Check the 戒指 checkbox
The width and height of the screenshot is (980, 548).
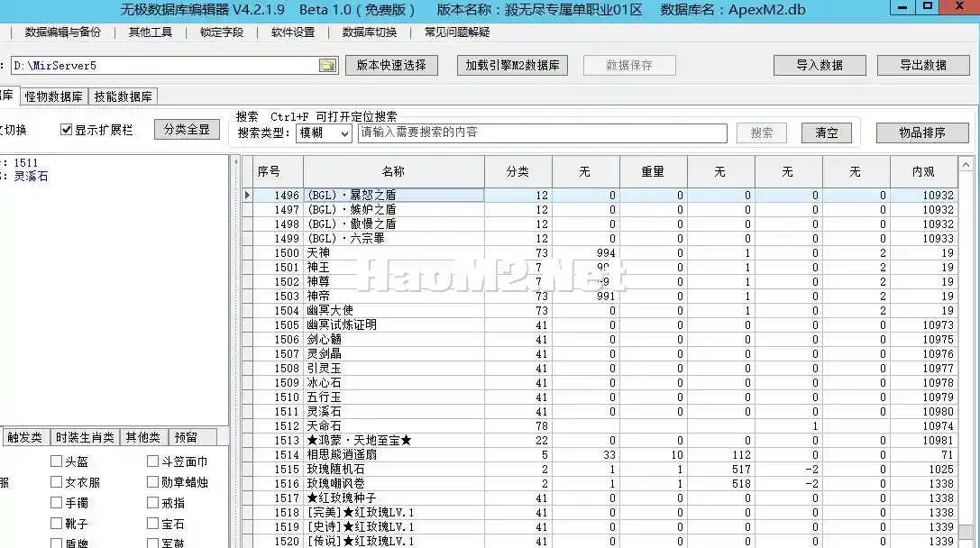click(152, 502)
